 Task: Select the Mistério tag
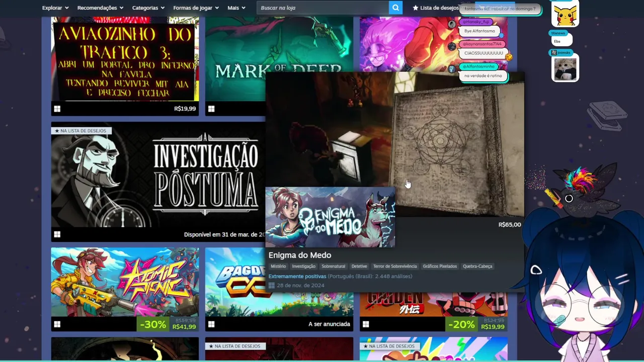tap(278, 266)
